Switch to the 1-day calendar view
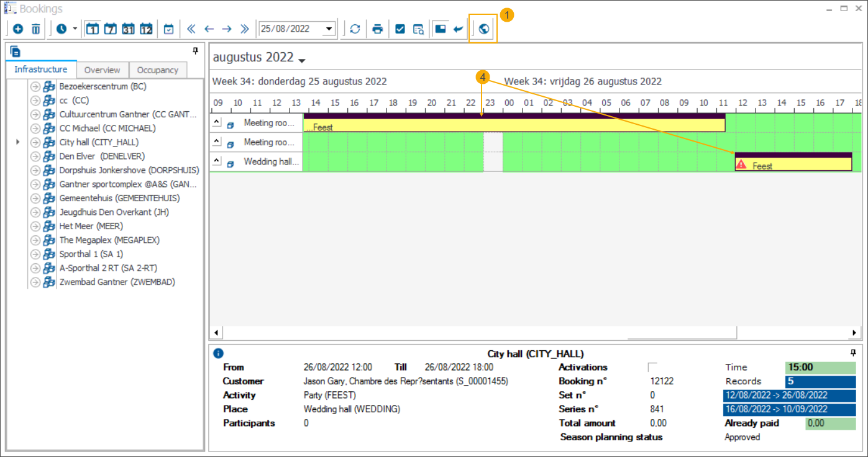868x457 pixels. [x=93, y=29]
